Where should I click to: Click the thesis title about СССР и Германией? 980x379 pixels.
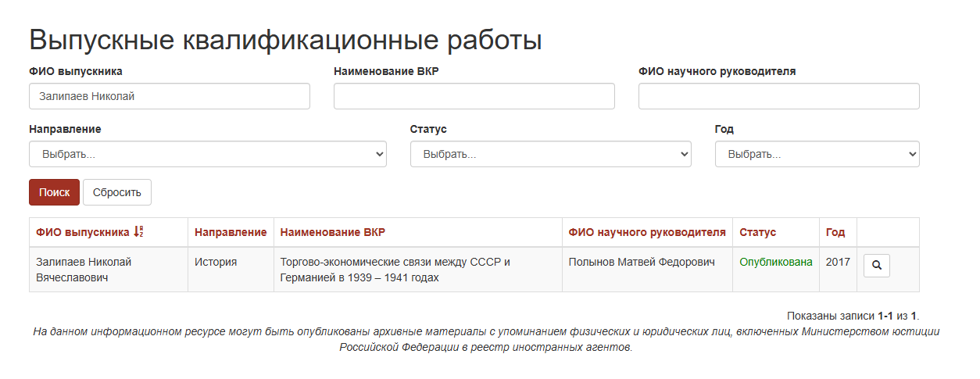[x=395, y=270]
